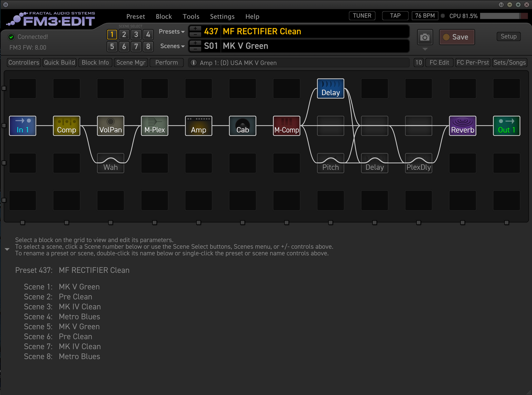532x395 pixels.
Task: Open the Perform view
Action: (x=166, y=63)
